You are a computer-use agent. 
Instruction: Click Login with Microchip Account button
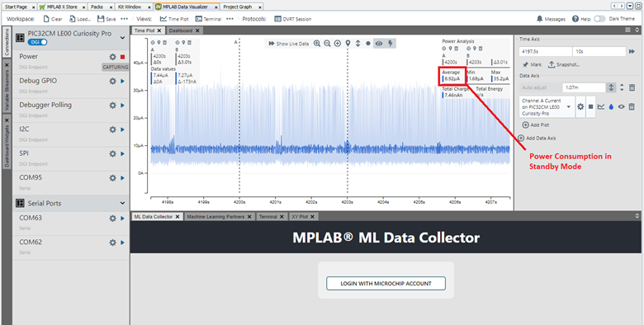tap(386, 284)
